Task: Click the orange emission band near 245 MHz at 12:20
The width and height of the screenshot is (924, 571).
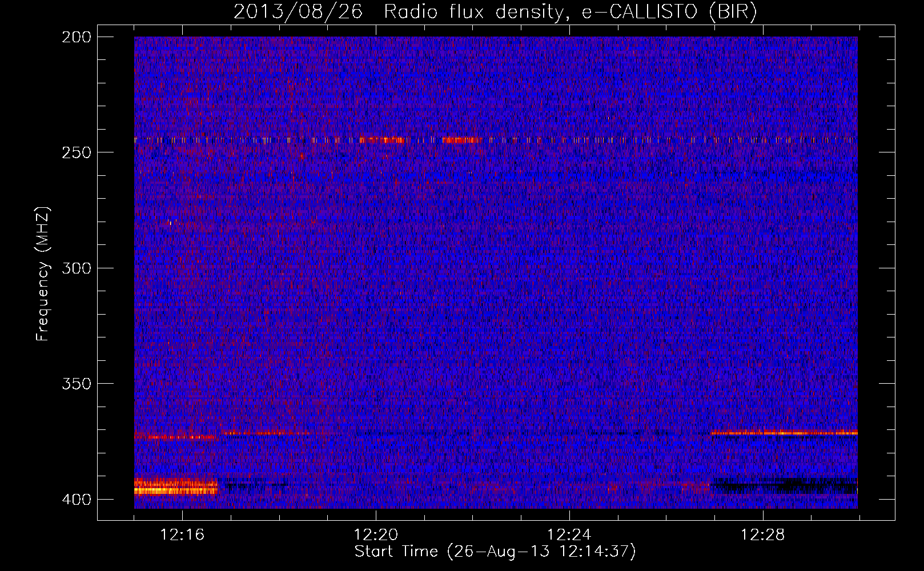Action: point(381,139)
